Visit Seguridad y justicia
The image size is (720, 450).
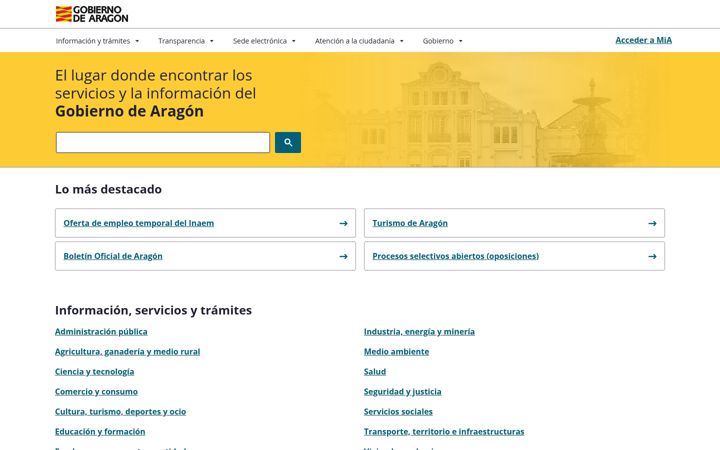[403, 392]
